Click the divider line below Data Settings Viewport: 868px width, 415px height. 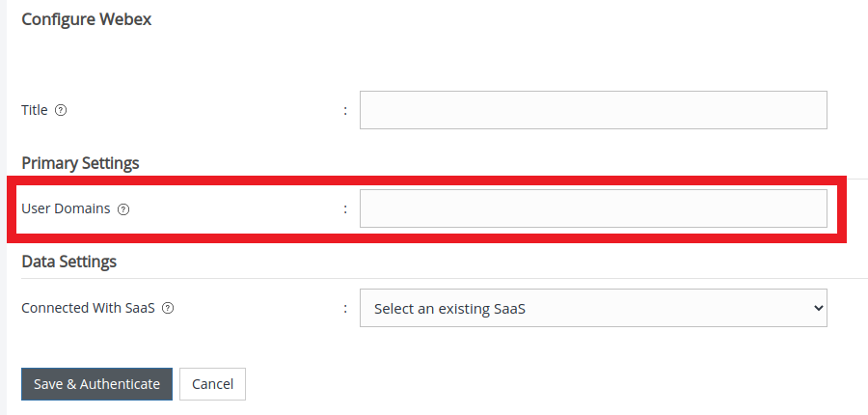pos(434,278)
